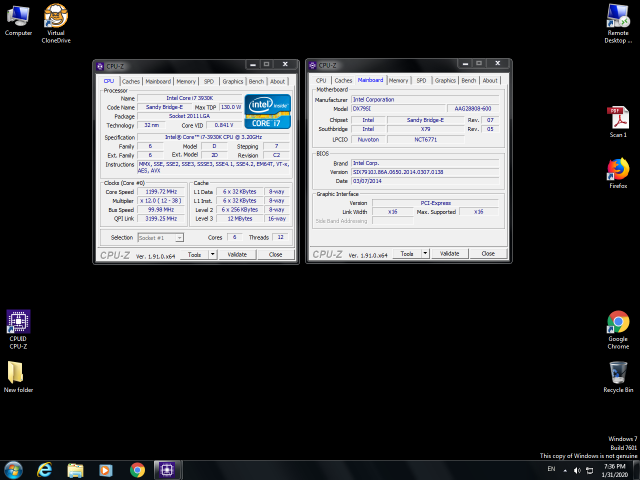Viewport: 640px width, 480px height.
Task: Open Chrome from the taskbar
Action: [137, 470]
